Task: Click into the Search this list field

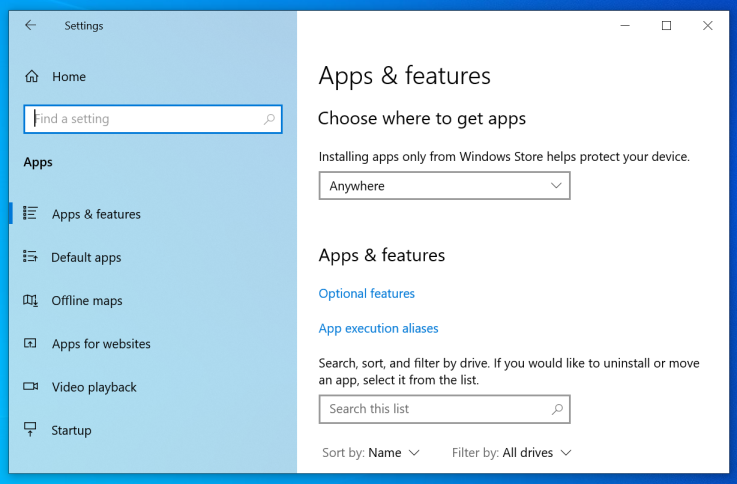Action: [x=444, y=409]
